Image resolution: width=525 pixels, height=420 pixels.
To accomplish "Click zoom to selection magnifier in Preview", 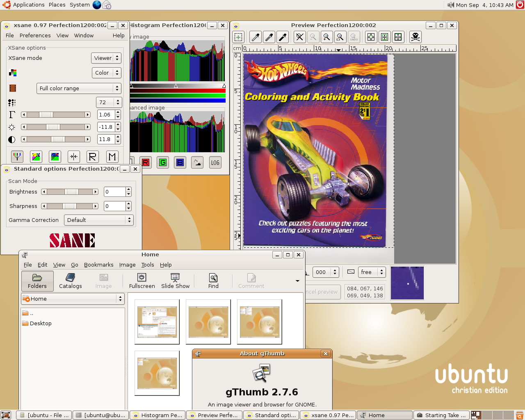I will coord(340,37).
